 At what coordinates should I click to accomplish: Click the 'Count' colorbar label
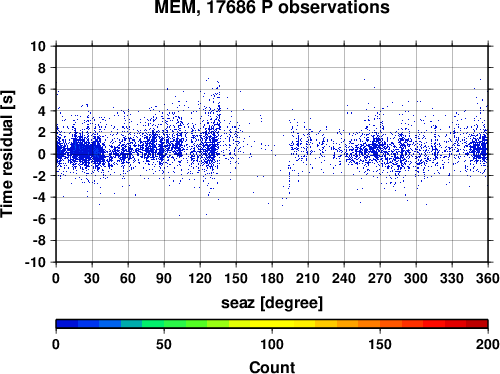[272, 367]
